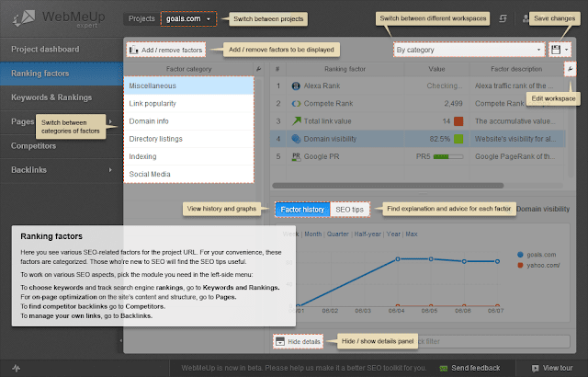Screen dimensions: 588x377
Task: Open the By category workspace dropdown
Action: (x=469, y=50)
